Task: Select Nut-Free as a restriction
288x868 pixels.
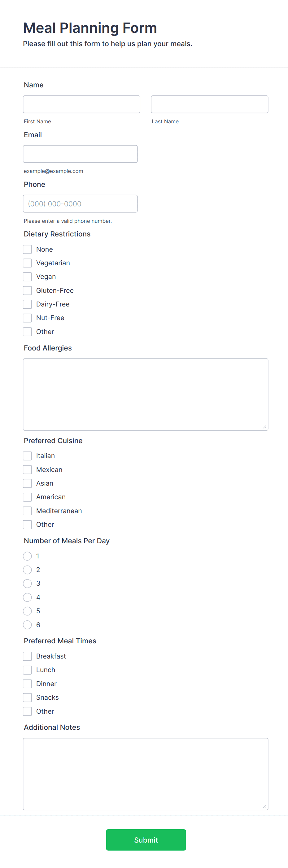Action: [27, 318]
